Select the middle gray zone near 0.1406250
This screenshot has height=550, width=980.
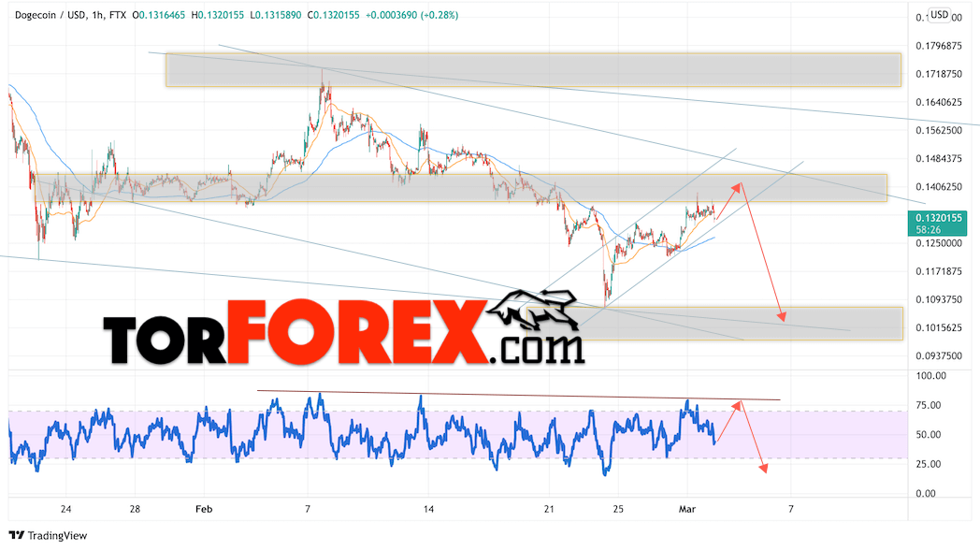pos(461,187)
